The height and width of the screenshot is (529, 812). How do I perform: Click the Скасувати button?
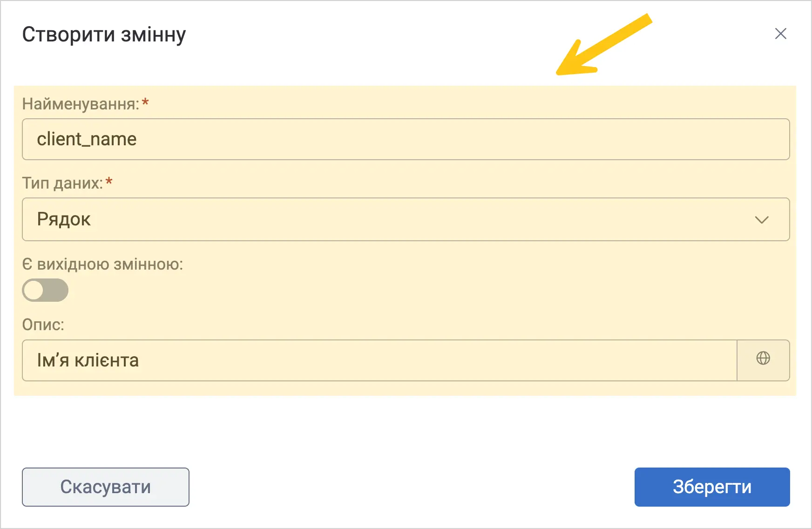tap(106, 487)
